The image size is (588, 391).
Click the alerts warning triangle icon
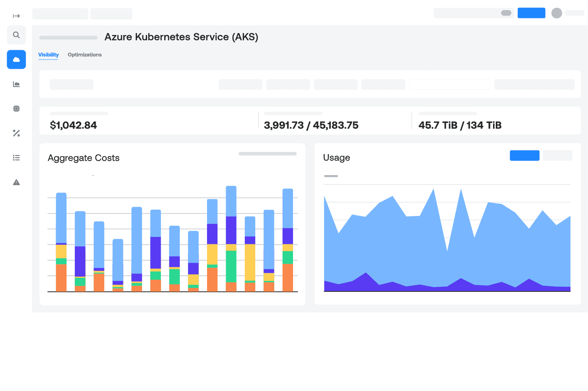(x=16, y=182)
